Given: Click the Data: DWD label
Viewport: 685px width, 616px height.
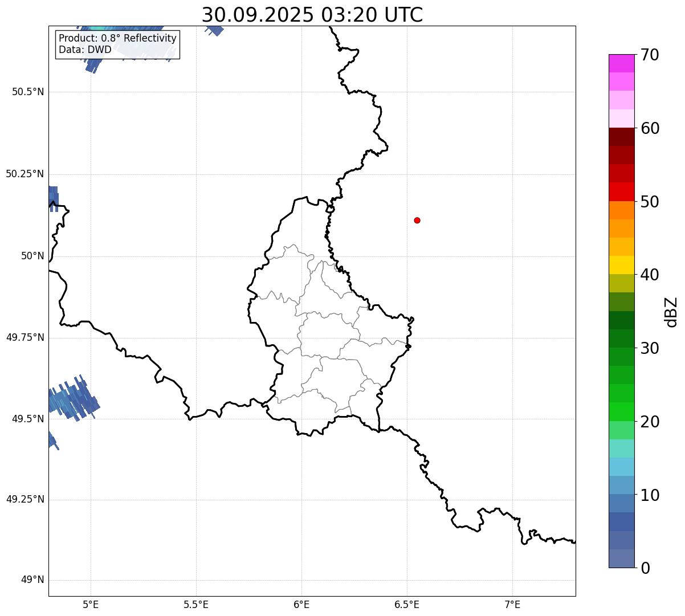Looking at the screenshot, I should pos(85,50).
